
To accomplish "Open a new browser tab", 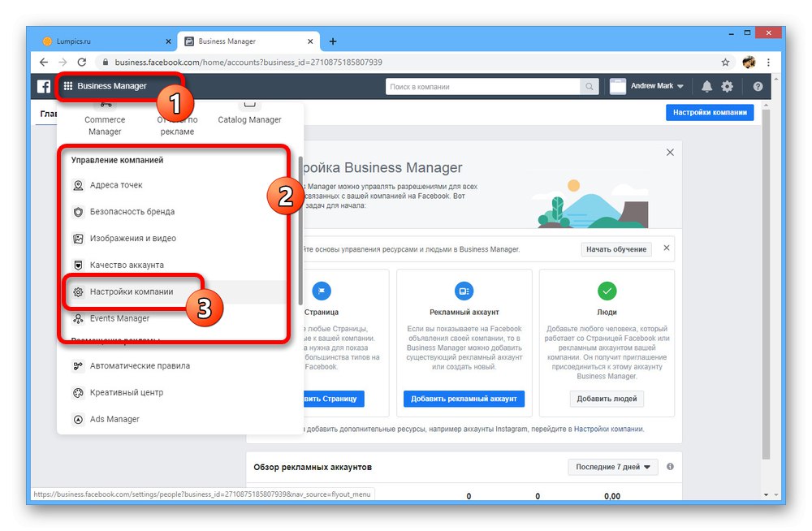I will click(333, 41).
